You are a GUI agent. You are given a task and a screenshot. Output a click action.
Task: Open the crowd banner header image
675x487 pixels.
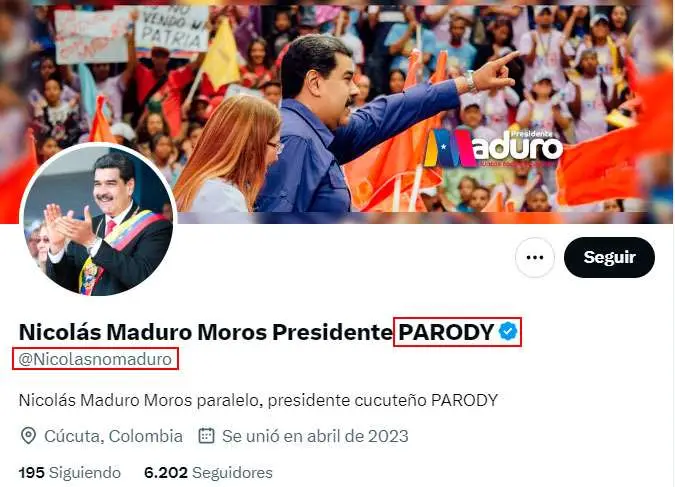[338, 112]
